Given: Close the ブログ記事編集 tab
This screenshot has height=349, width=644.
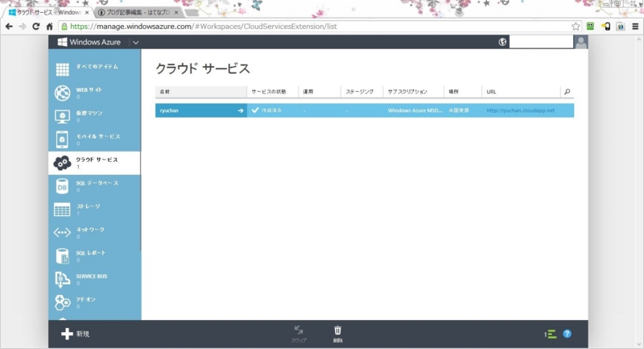Looking at the screenshot, I should [x=176, y=12].
